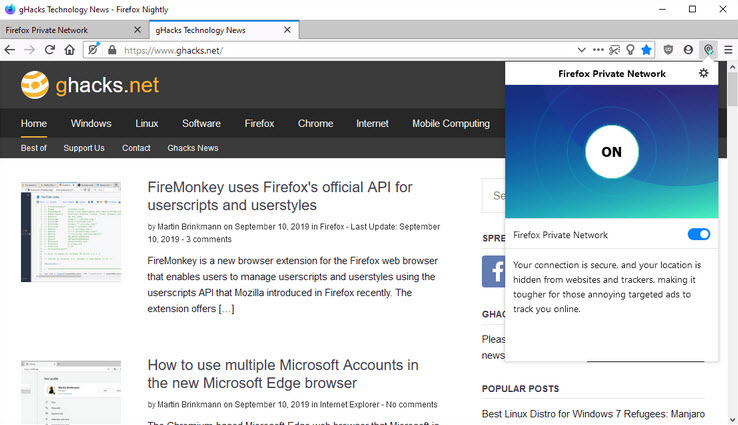Click the forward navigation arrow
Screen dimensions: 738x425
[29, 50]
